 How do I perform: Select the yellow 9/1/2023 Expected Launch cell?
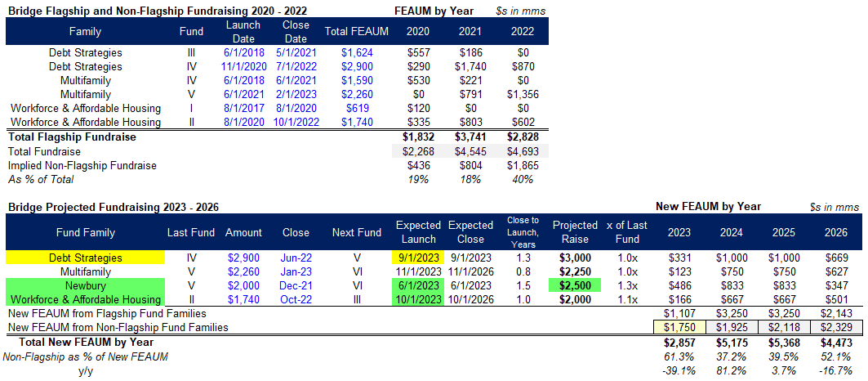tap(417, 258)
